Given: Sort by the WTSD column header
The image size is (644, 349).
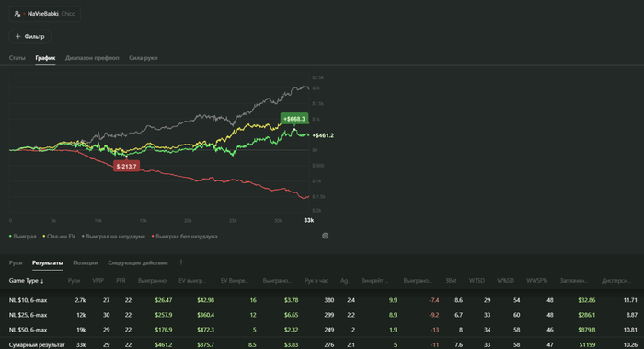Looking at the screenshot, I should coord(477,281).
